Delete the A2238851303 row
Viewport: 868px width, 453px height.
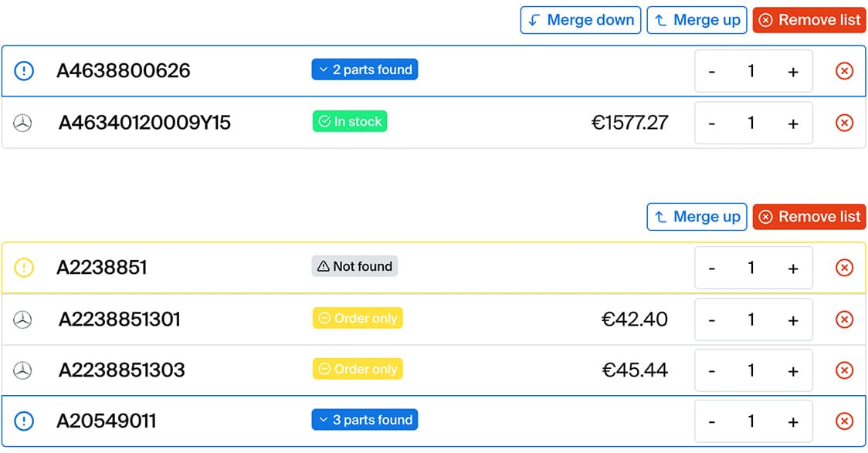click(x=844, y=370)
